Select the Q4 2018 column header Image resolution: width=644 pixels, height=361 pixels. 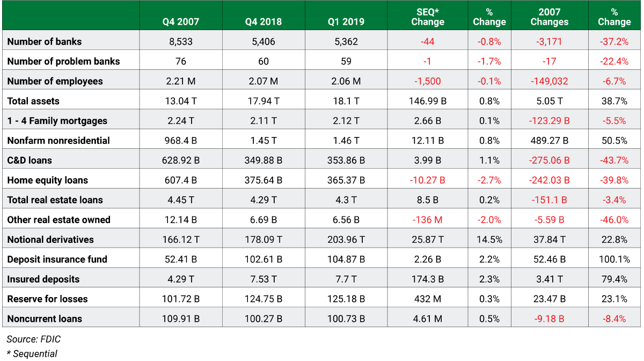click(263, 21)
